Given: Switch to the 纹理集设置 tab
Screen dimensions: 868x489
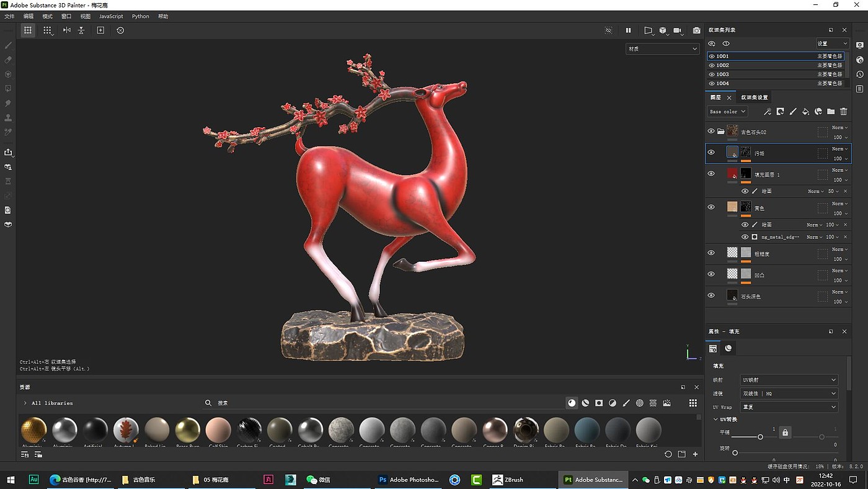Looking at the screenshot, I should click(x=754, y=97).
